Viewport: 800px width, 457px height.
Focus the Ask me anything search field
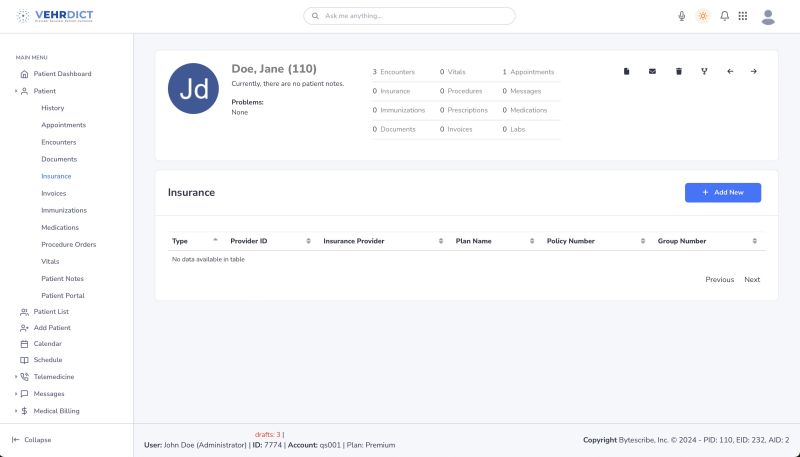point(409,16)
